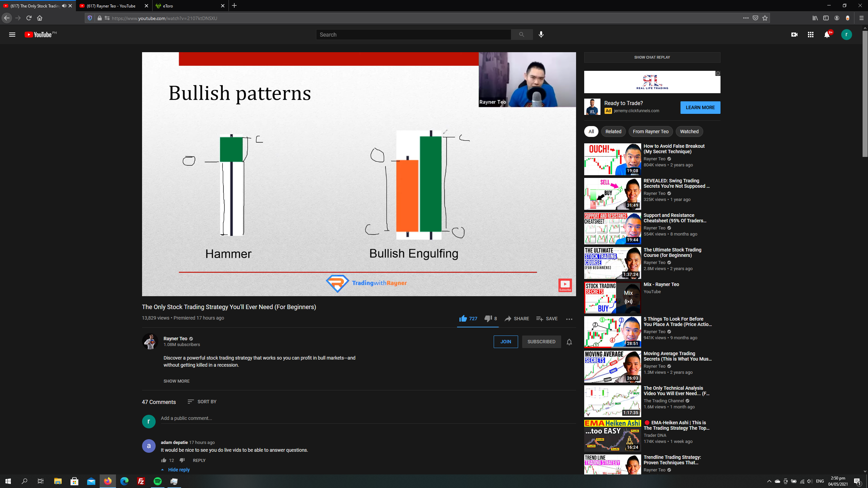
Task: Dislike the video with thumbs down
Action: 491,319
